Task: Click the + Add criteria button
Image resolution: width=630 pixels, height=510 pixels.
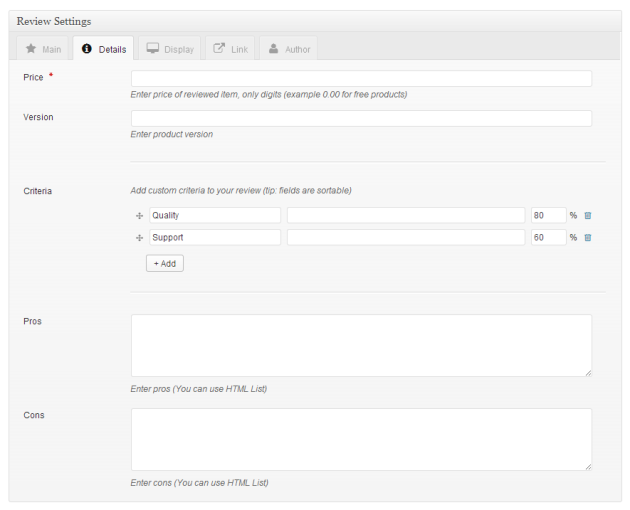Action: click(x=165, y=264)
